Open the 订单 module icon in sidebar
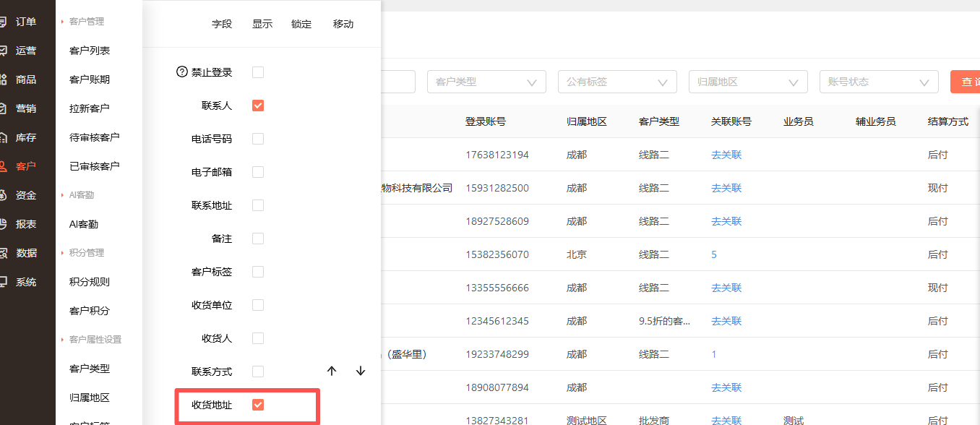The width and height of the screenshot is (980, 425). (4, 22)
